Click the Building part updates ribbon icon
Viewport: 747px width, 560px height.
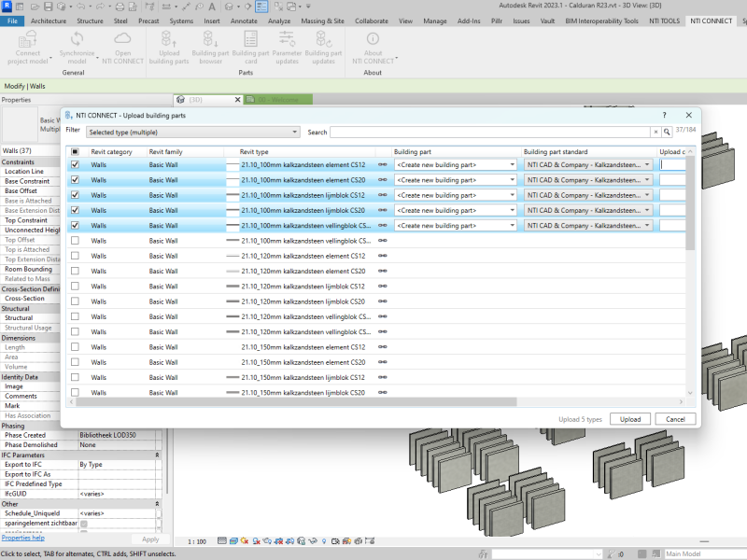point(323,48)
